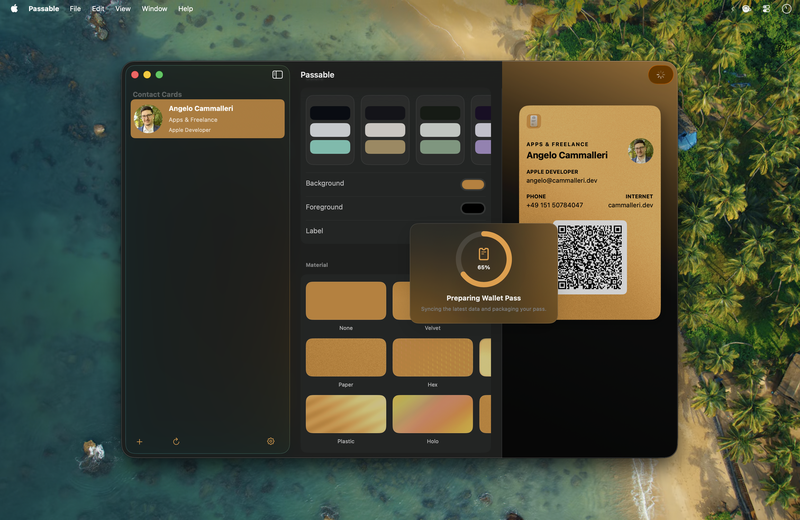Click the angelo@cammalleri.dev email on the pass
800x520 pixels.
click(562, 180)
